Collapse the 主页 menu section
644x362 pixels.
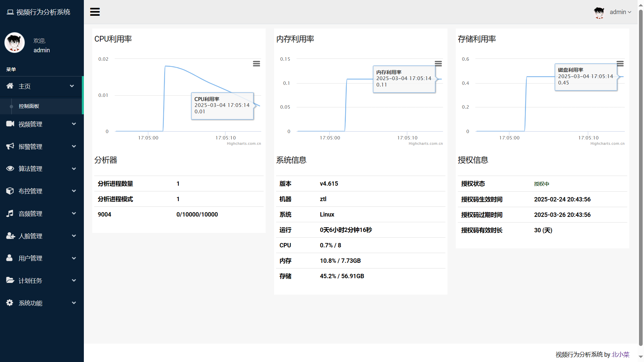[x=72, y=86]
